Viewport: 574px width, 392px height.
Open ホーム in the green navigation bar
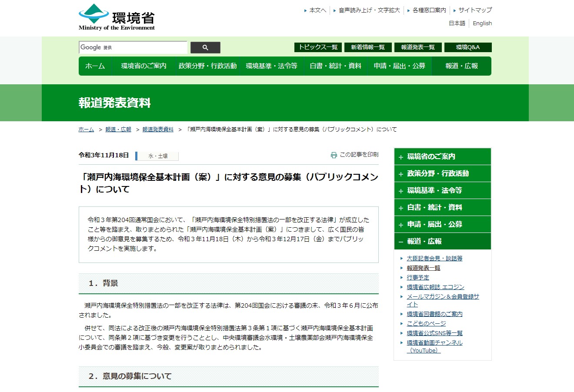click(95, 66)
